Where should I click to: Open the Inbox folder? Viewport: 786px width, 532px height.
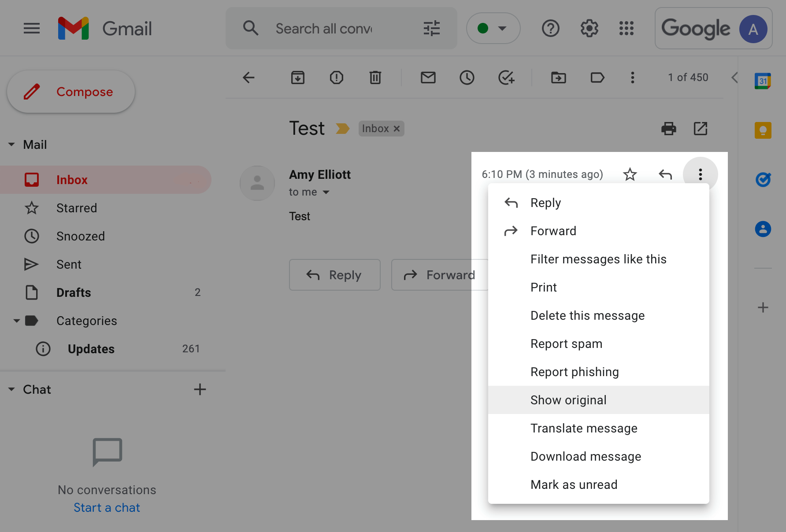106,180
